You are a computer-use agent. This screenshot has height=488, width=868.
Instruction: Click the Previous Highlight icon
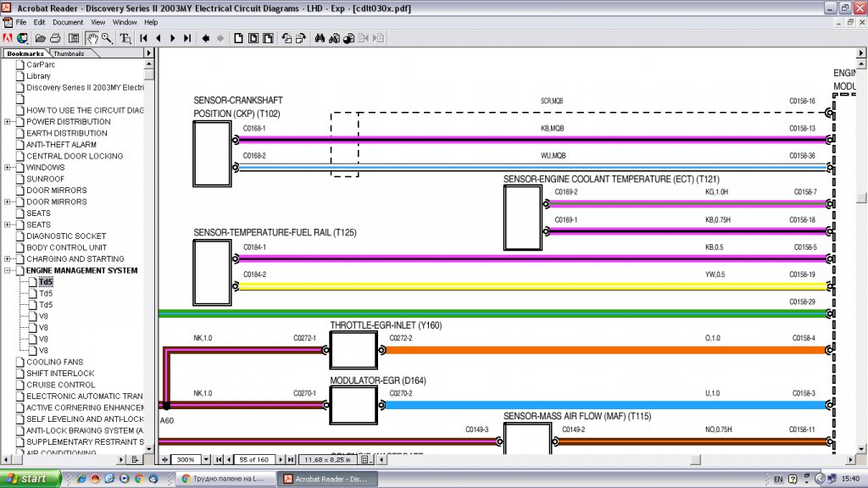click(364, 38)
